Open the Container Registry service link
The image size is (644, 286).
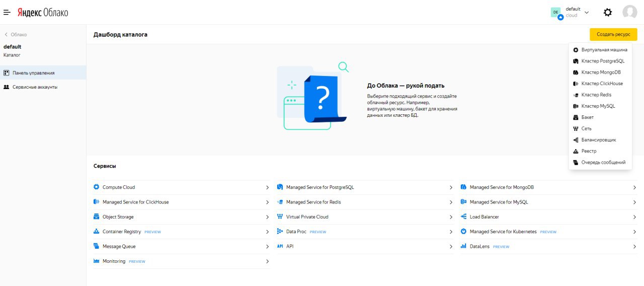click(x=122, y=232)
